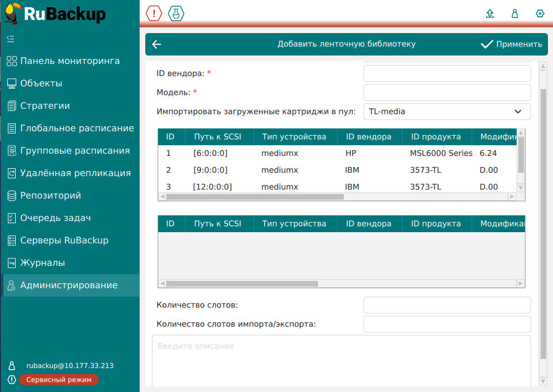Collapse the sidebar with the hamburger icon
553x392 pixels.
click(x=11, y=39)
